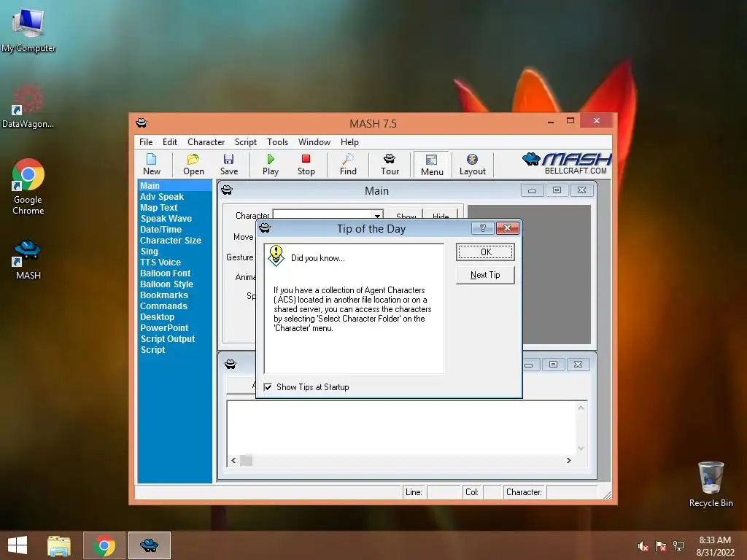Click the script scrollbar right arrow
The width and height of the screenshot is (747, 560).
568,461
